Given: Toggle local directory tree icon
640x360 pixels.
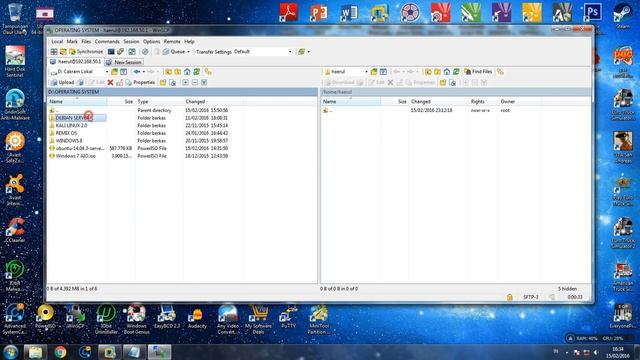Looking at the screenshot, I should coord(208,72).
